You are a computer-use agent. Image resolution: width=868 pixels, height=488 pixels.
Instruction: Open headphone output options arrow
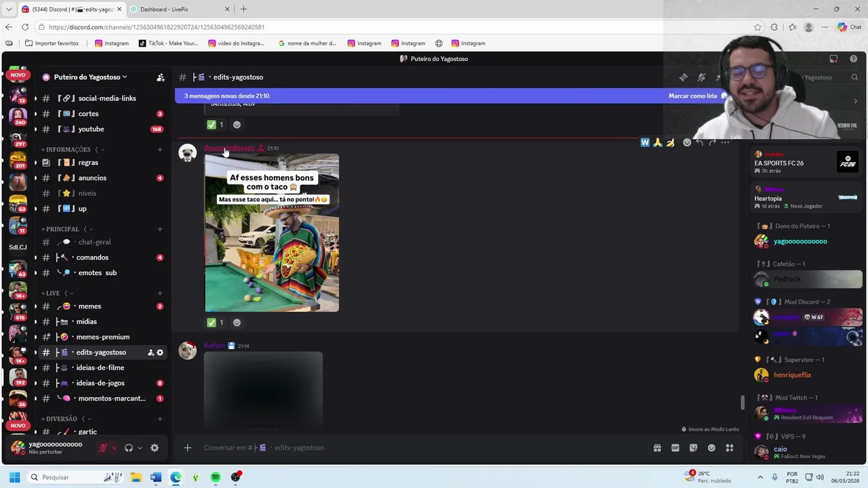click(x=140, y=448)
